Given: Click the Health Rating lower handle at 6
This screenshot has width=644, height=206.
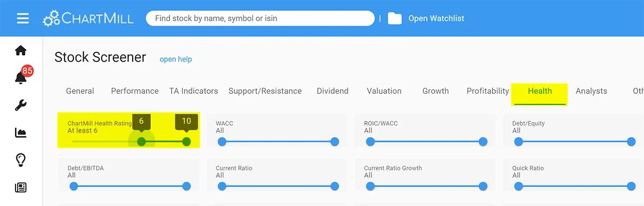Looking at the screenshot, I should 141,142.
